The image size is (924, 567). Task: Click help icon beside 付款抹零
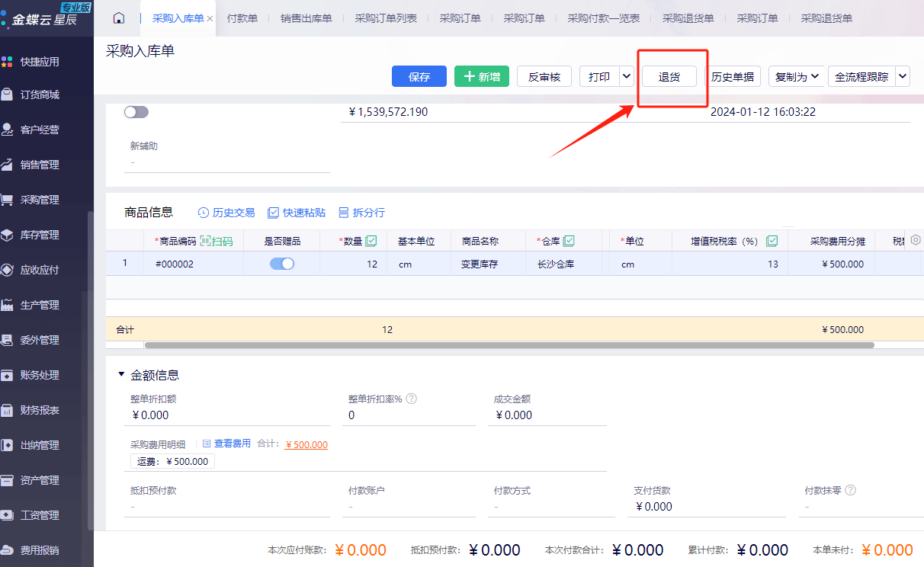point(851,490)
